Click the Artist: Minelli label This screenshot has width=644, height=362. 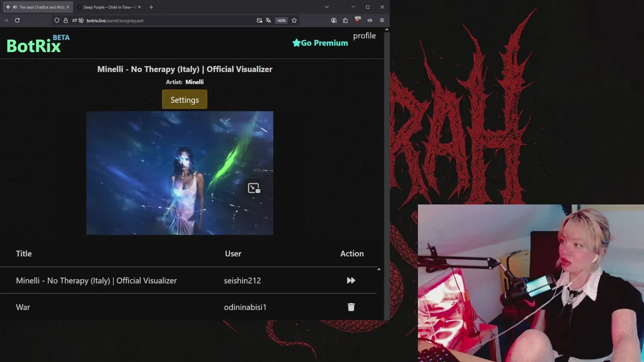(185, 82)
